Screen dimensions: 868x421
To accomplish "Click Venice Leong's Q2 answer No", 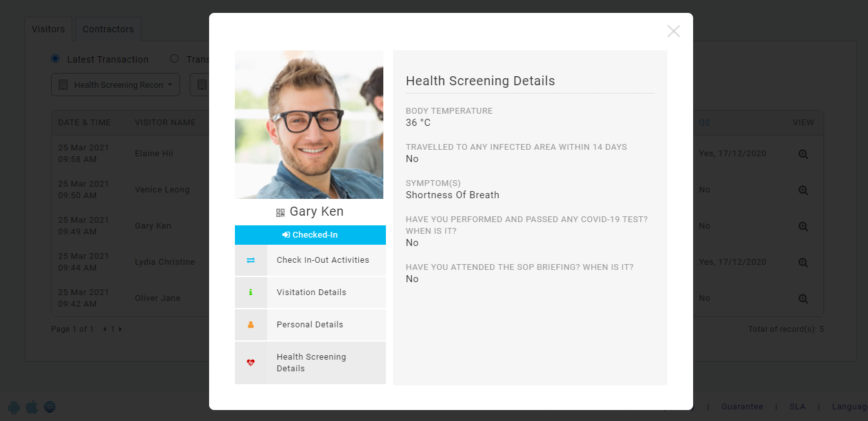I will tap(704, 190).
